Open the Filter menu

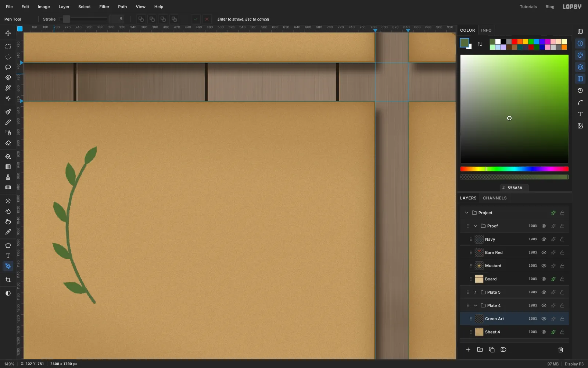pyautogui.click(x=104, y=7)
